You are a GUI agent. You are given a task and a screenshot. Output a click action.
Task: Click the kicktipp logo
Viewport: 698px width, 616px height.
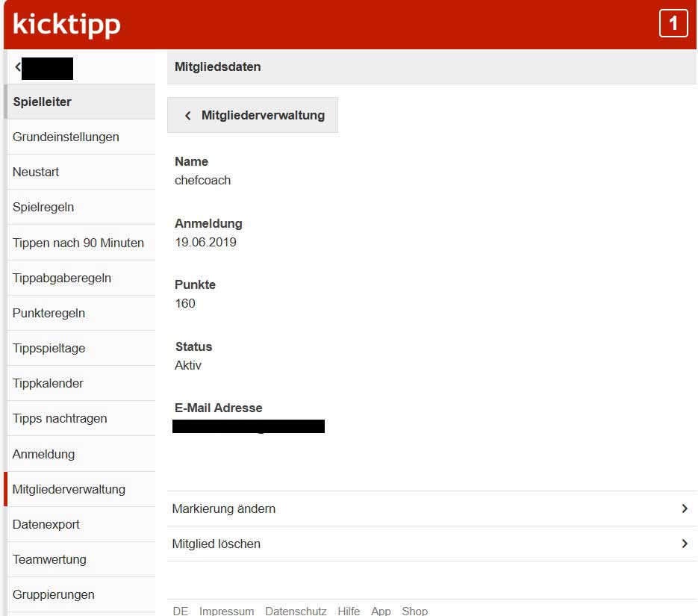click(x=66, y=25)
